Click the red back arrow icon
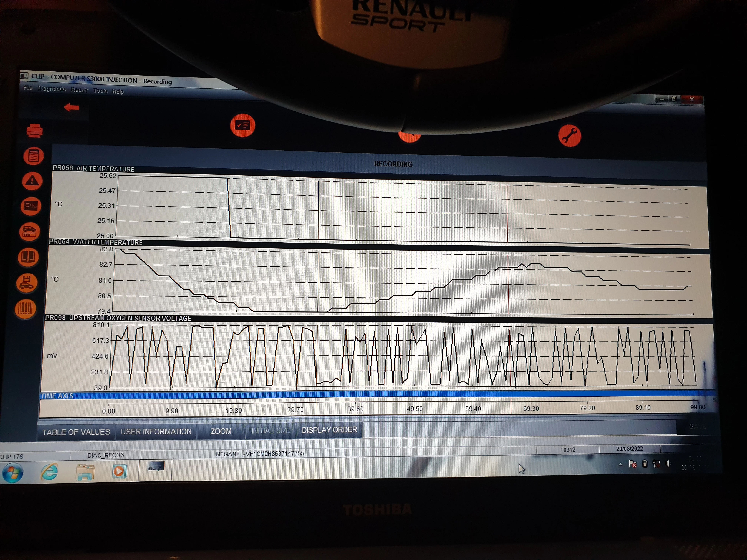Image resolution: width=747 pixels, height=560 pixels. click(72, 107)
